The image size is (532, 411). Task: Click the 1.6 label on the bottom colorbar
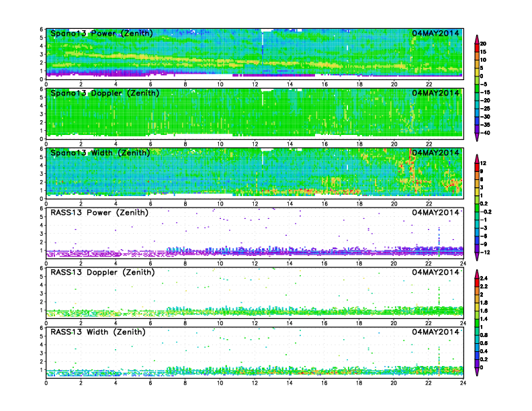tap(484, 311)
